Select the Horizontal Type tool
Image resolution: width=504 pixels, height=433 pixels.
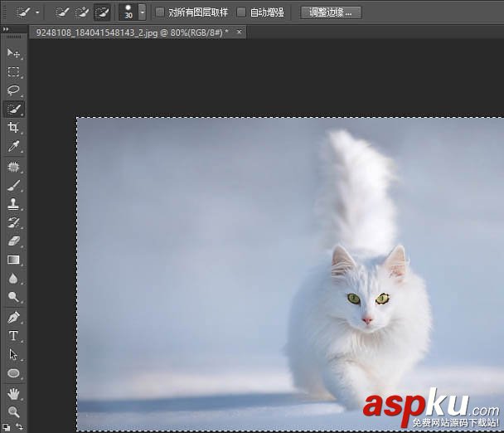click(13, 336)
